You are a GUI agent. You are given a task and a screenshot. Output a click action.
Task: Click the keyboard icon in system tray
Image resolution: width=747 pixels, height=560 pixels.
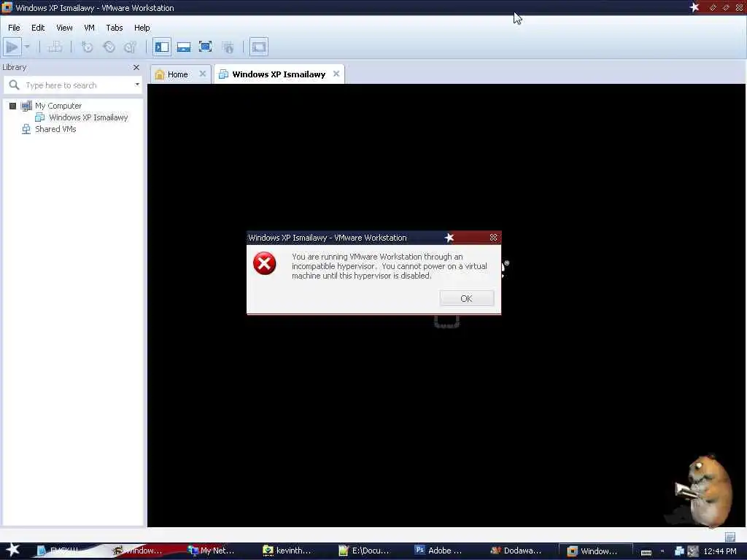coord(646,552)
